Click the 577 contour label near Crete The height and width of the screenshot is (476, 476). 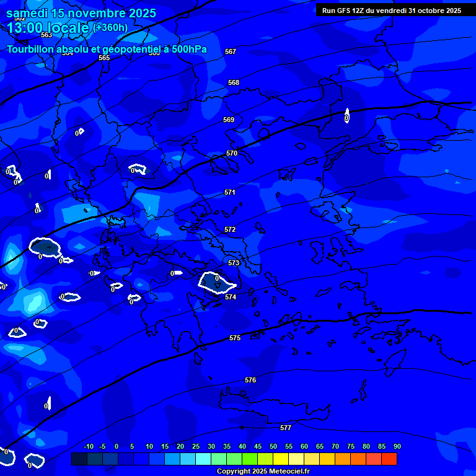click(x=286, y=428)
